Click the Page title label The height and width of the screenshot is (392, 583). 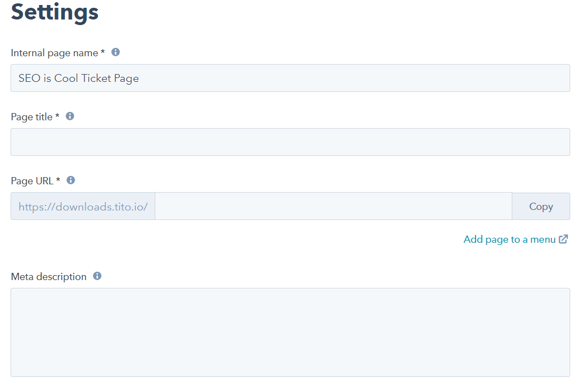[x=35, y=117]
